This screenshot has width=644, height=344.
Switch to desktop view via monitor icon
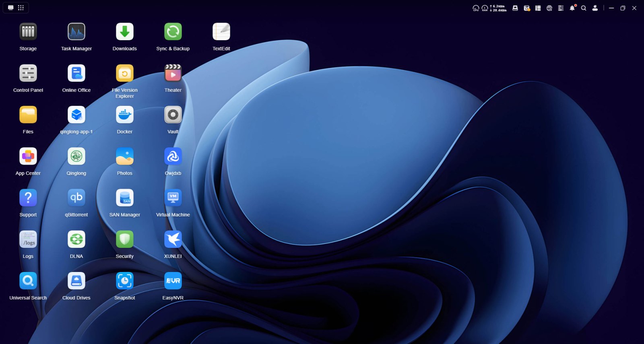pos(11,8)
